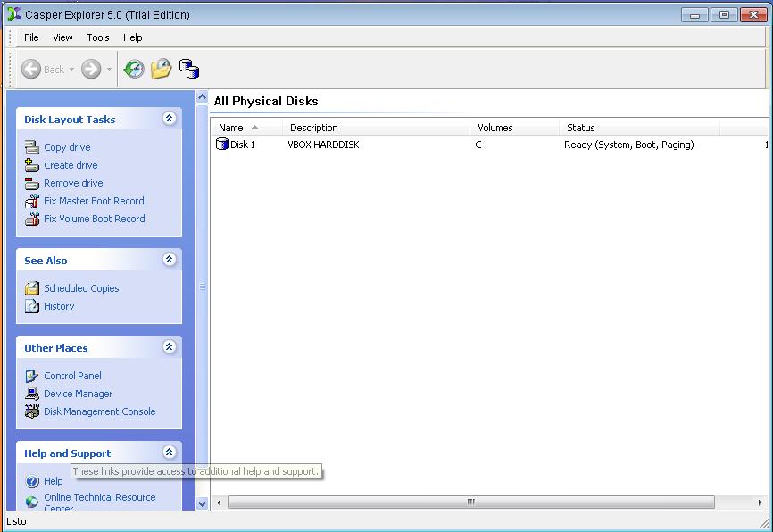Image resolution: width=773 pixels, height=532 pixels.
Task: Click the Create drive link
Action: pos(71,165)
